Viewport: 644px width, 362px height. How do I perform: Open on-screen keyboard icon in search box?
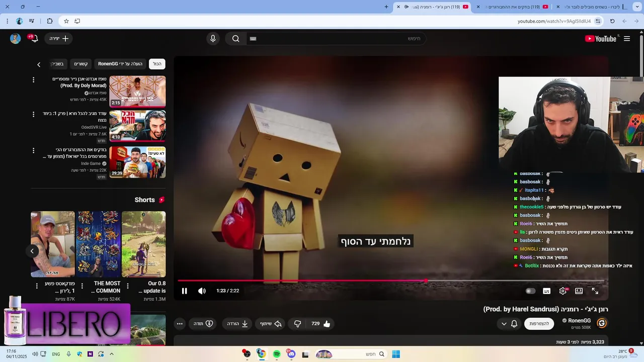coord(253,39)
